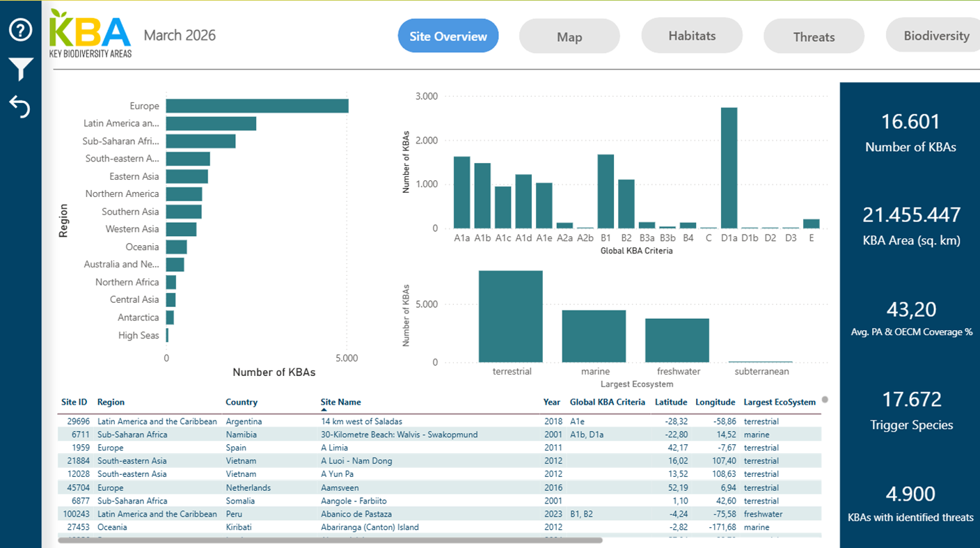980x548 pixels.
Task: Sort table by Country column header
Action: click(241, 402)
